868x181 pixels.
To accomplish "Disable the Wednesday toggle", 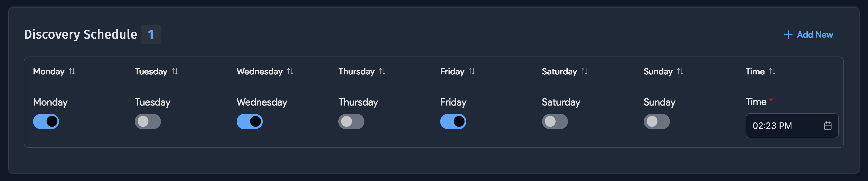I will [249, 122].
